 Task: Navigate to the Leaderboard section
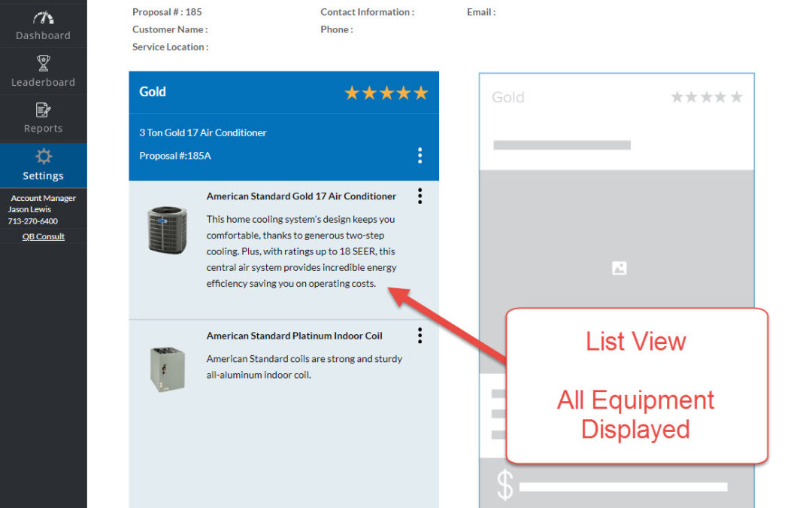[43, 73]
